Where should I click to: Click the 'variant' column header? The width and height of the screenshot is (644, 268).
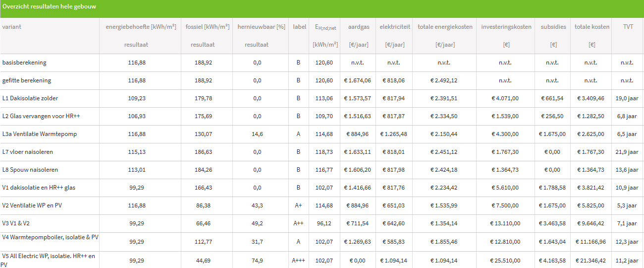pyautogui.click(x=12, y=27)
